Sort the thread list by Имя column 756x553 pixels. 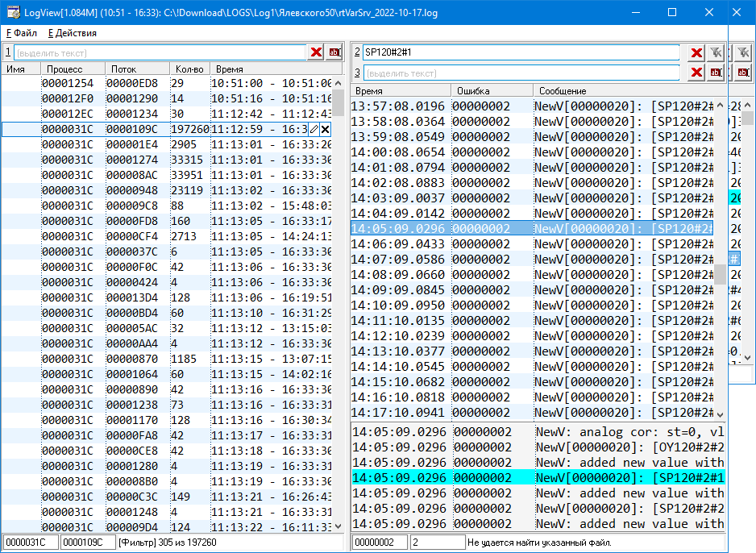(21, 69)
